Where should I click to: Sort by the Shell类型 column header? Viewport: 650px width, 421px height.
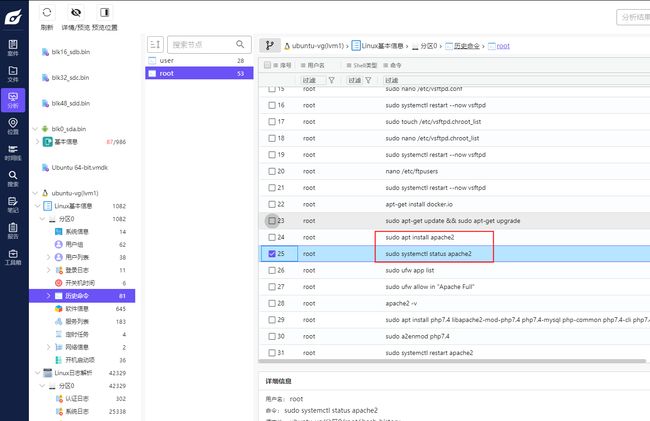click(x=361, y=65)
